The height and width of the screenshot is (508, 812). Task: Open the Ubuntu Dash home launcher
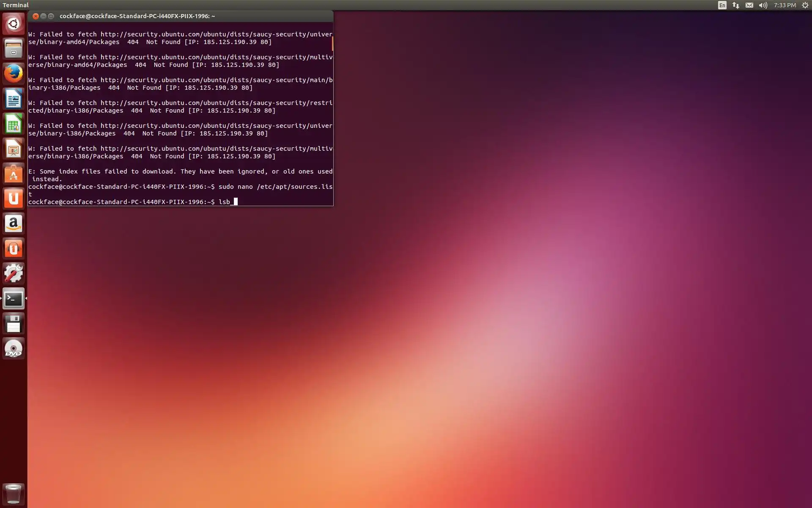(x=14, y=24)
